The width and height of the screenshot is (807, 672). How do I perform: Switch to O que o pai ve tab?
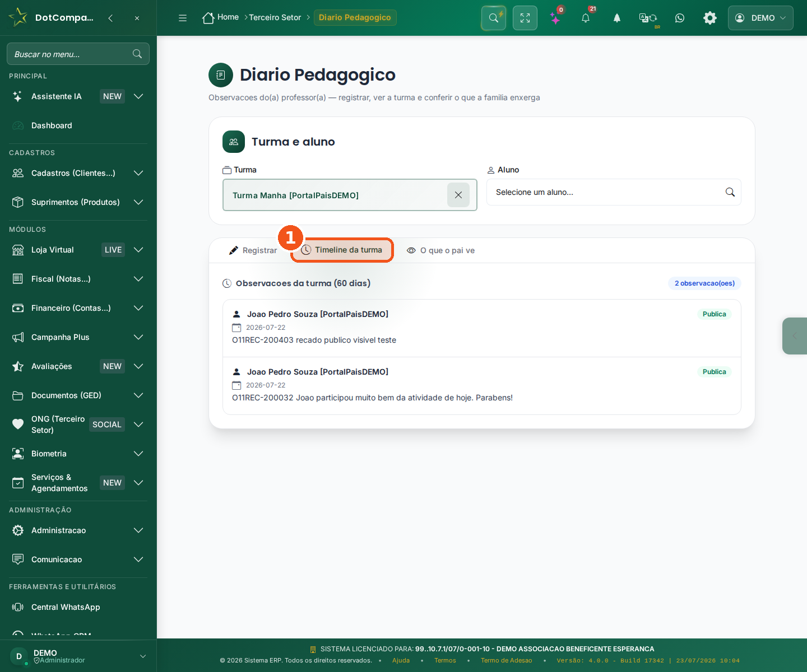pyautogui.click(x=440, y=250)
